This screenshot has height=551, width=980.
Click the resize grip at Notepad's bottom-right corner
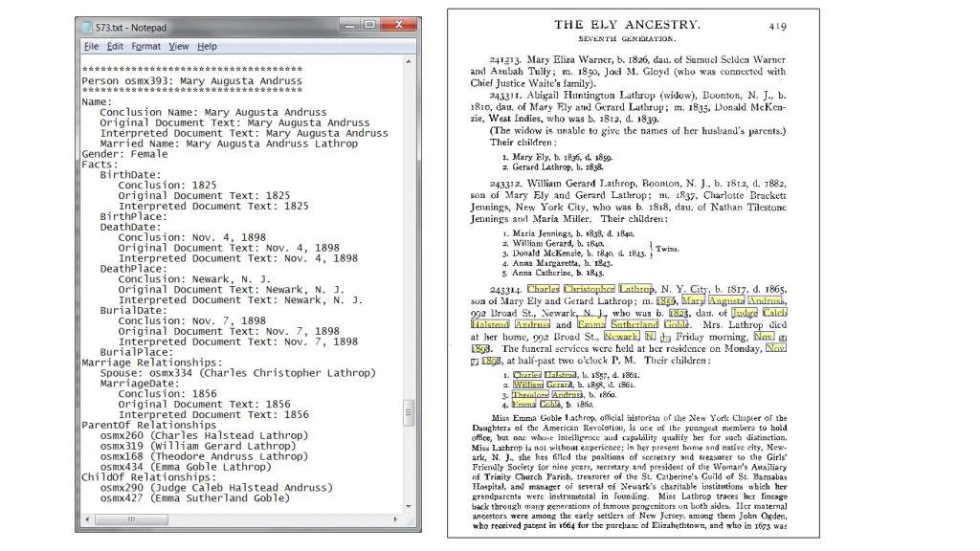pyautogui.click(x=411, y=520)
